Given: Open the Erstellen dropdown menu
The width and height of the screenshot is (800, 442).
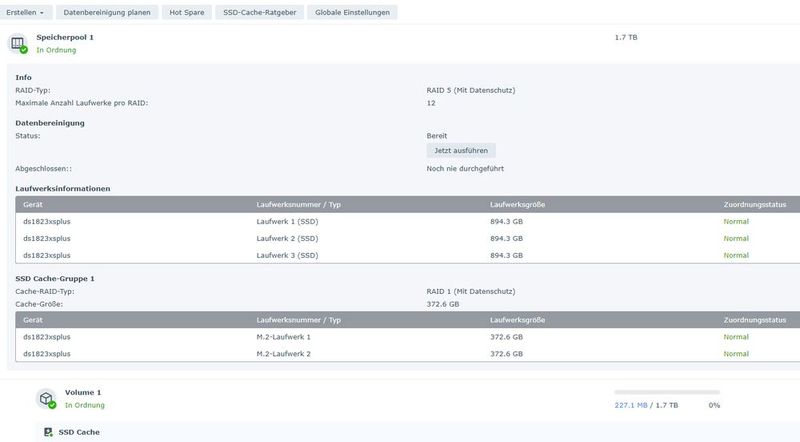Looking at the screenshot, I should point(26,12).
